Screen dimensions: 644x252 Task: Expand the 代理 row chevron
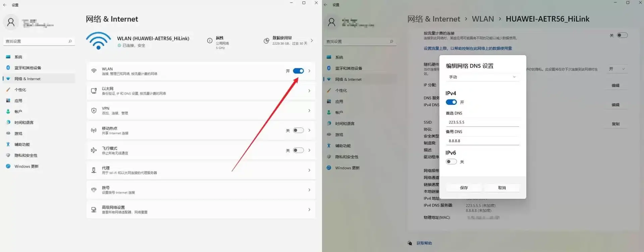309,170
